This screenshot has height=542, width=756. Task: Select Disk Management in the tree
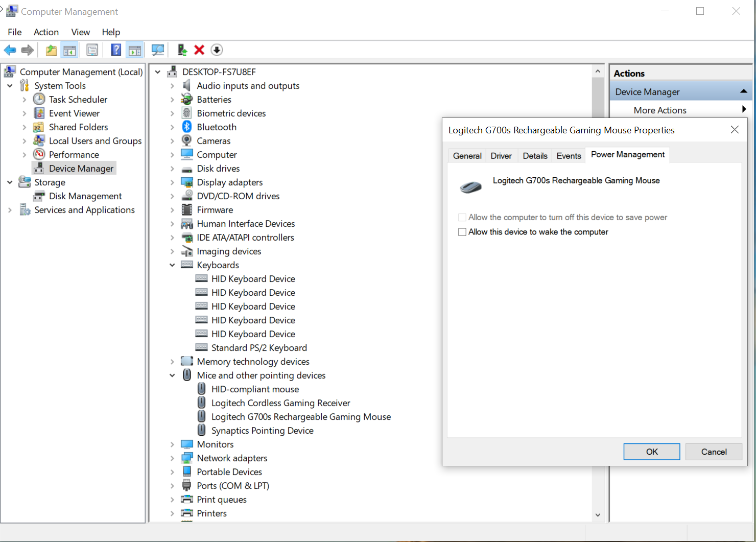coord(85,196)
